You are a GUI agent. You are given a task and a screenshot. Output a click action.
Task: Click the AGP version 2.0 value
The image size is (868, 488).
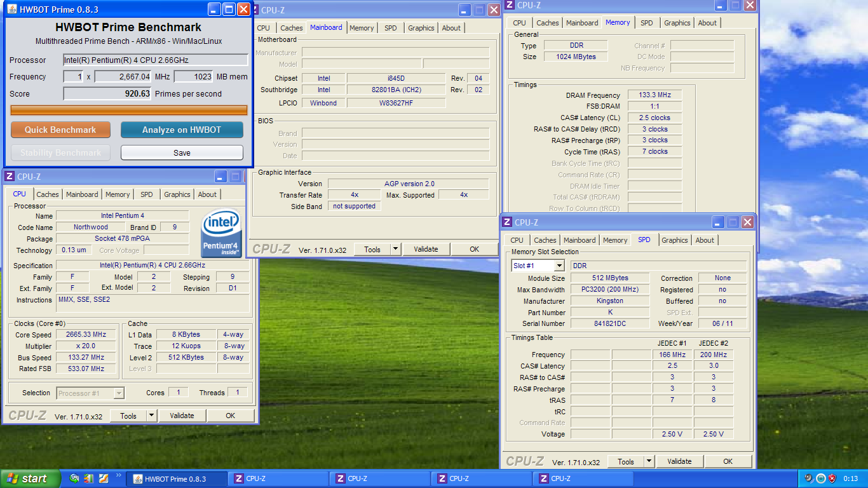tap(409, 184)
